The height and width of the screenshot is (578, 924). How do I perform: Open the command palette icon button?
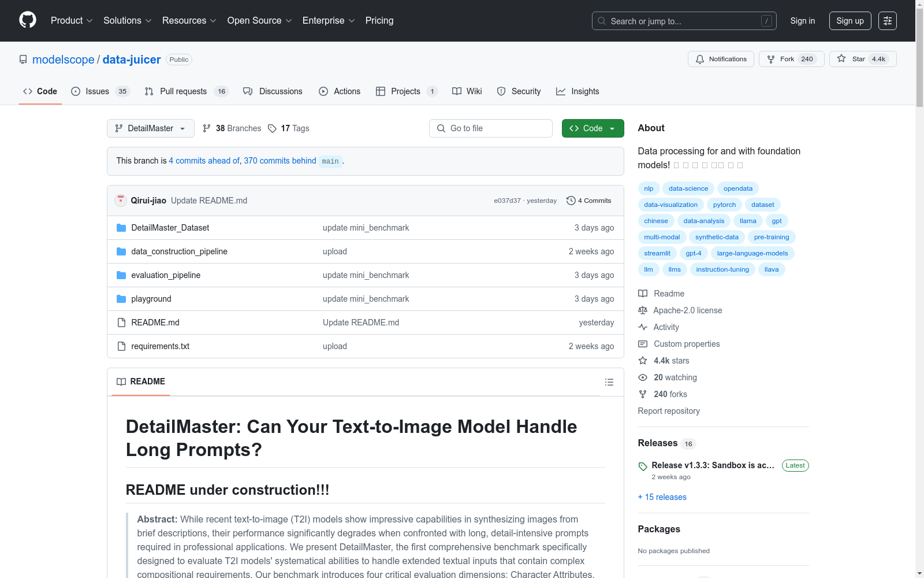pos(888,21)
